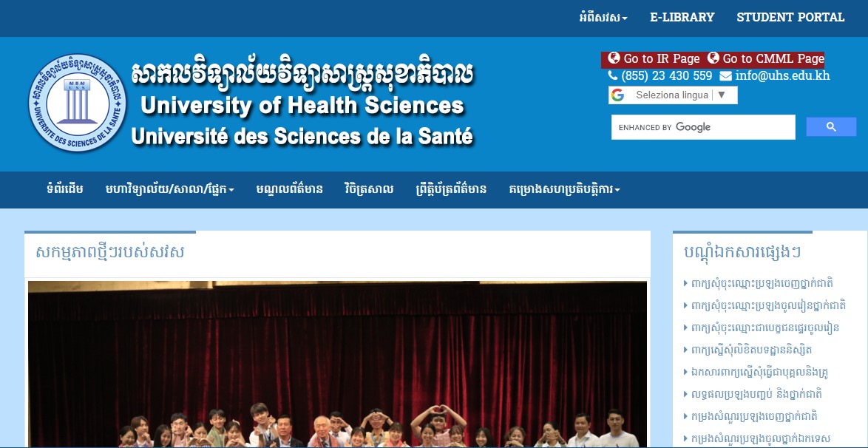This screenshot has width=868, height=448.
Task: Click the globe icon beside Go to CMML Page
Action: 713,58
